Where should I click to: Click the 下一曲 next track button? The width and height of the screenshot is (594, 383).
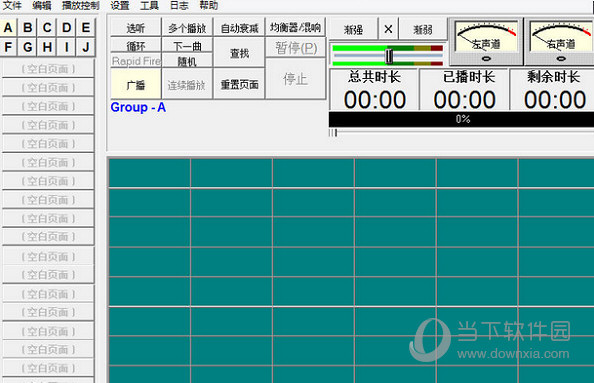(187, 45)
